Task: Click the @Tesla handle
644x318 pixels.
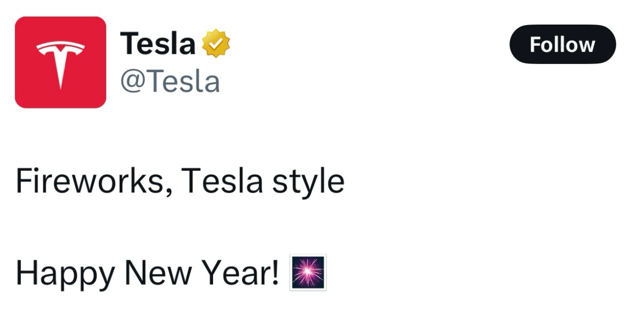Action: pyautogui.click(x=170, y=82)
